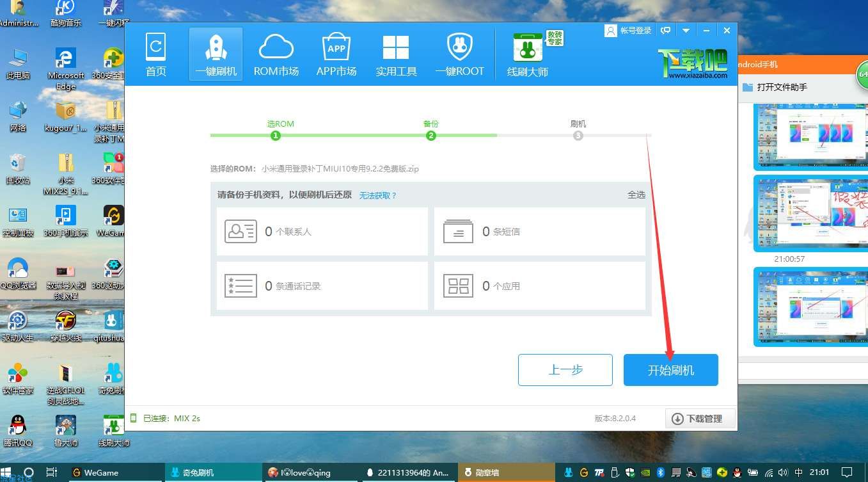Open the 实用工具 tab
The image size is (868, 482).
coord(396,55)
